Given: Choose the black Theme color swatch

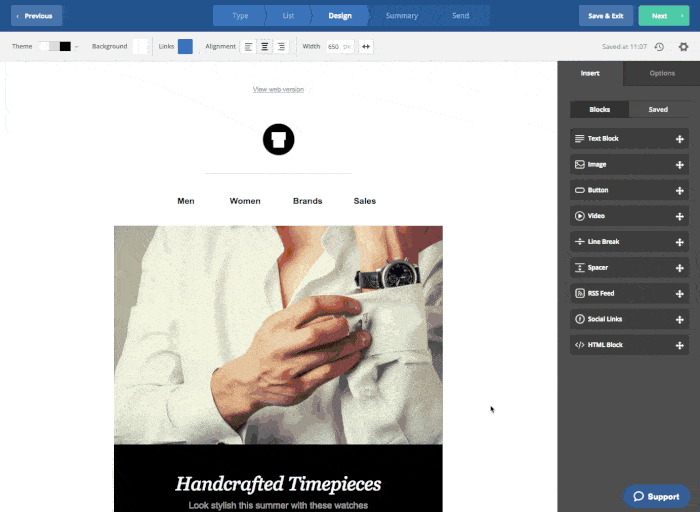Looking at the screenshot, I should click(x=65, y=46).
